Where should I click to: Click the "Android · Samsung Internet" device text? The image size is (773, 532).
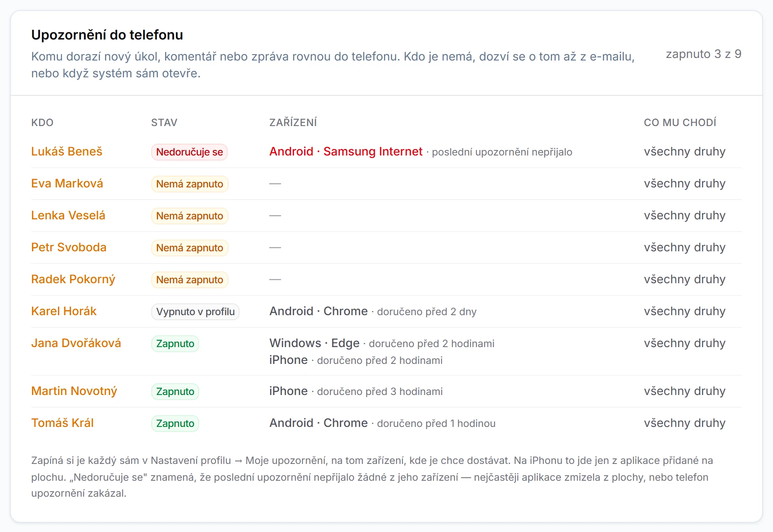(346, 152)
